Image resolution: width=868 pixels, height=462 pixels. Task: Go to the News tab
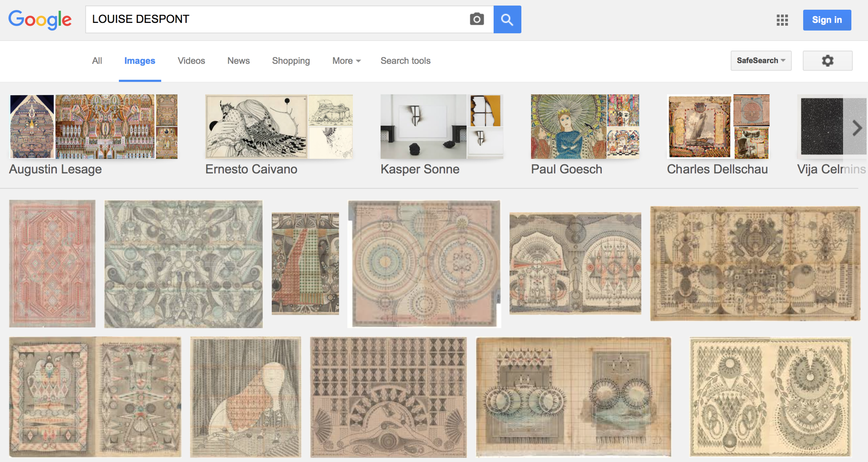click(x=239, y=61)
